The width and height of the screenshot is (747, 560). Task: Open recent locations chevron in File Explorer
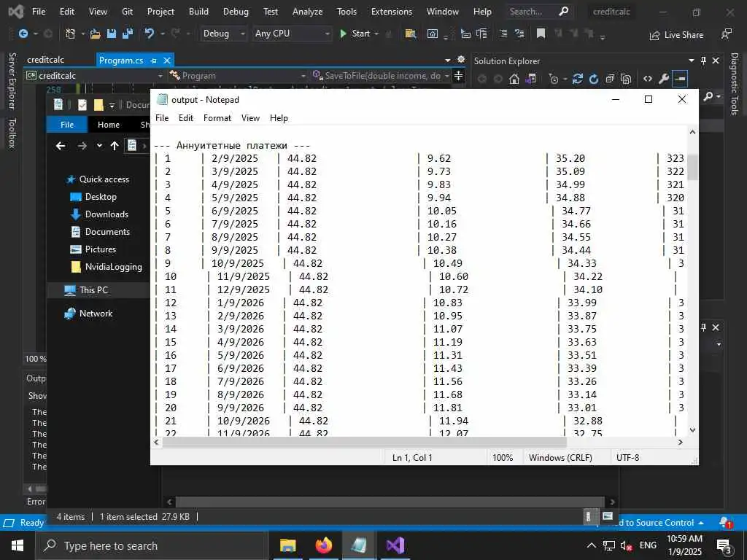99,146
